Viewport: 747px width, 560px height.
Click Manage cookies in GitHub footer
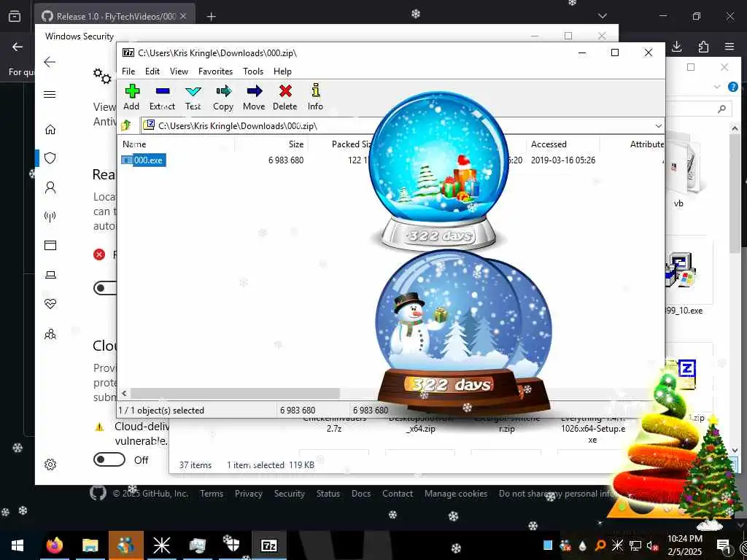pos(456,494)
